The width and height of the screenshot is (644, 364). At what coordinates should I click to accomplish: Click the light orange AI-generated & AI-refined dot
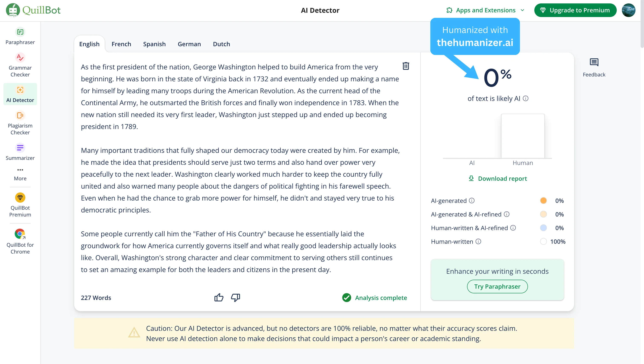pyautogui.click(x=543, y=214)
